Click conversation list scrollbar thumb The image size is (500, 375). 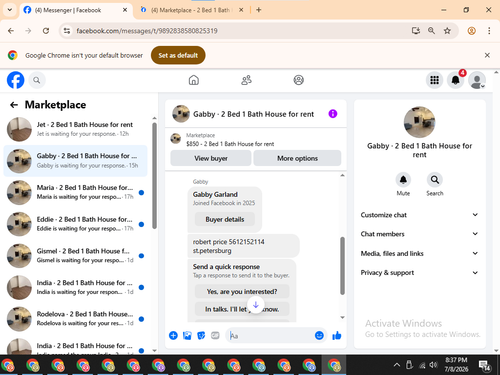[154, 176]
